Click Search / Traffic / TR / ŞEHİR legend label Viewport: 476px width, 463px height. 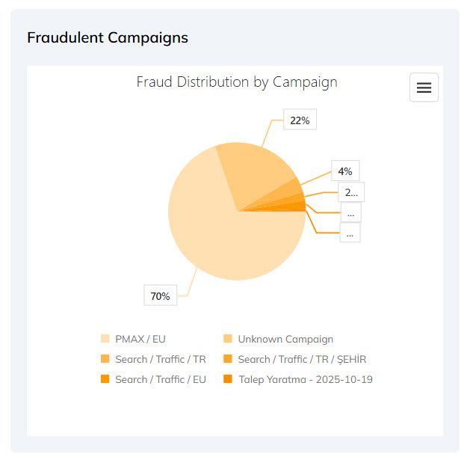tap(302, 359)
